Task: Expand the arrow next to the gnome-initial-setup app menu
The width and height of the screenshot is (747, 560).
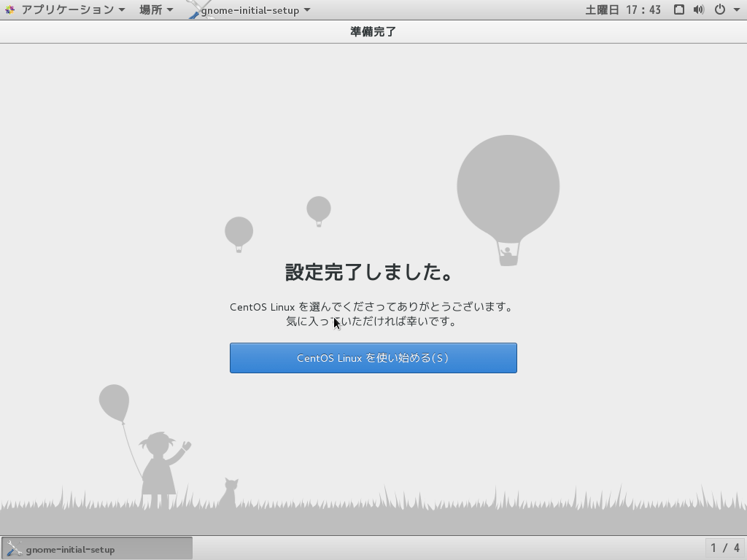Action: (307, 10)
